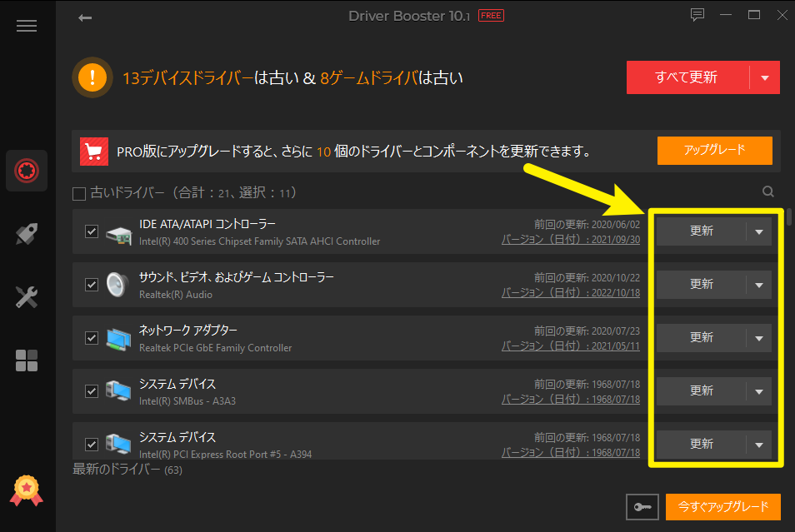Click the license key icon button

click(642, 507)
